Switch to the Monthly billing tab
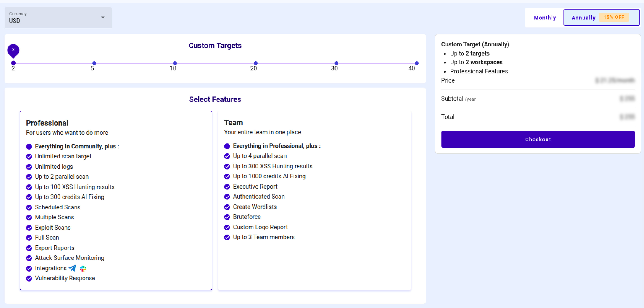 [x=545, y=18]
